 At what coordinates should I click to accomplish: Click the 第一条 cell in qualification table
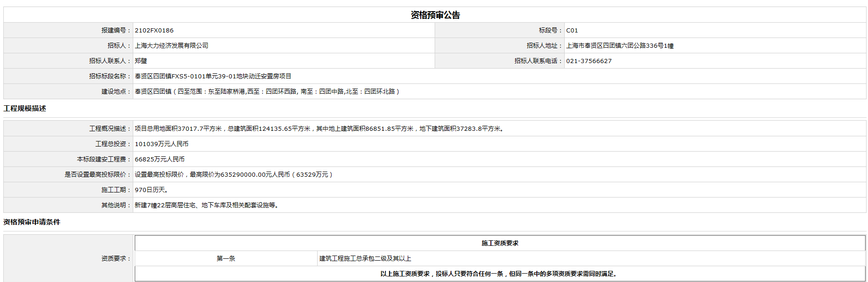point(226,259)
